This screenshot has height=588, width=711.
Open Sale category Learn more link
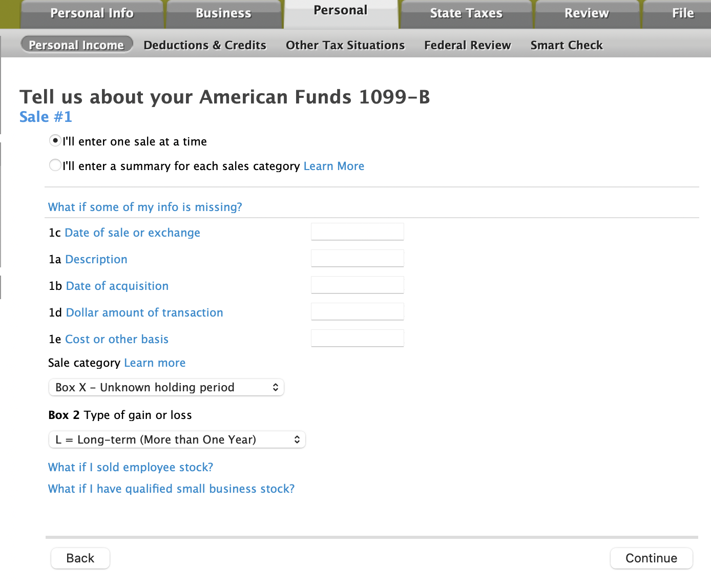tap(155, 363)
